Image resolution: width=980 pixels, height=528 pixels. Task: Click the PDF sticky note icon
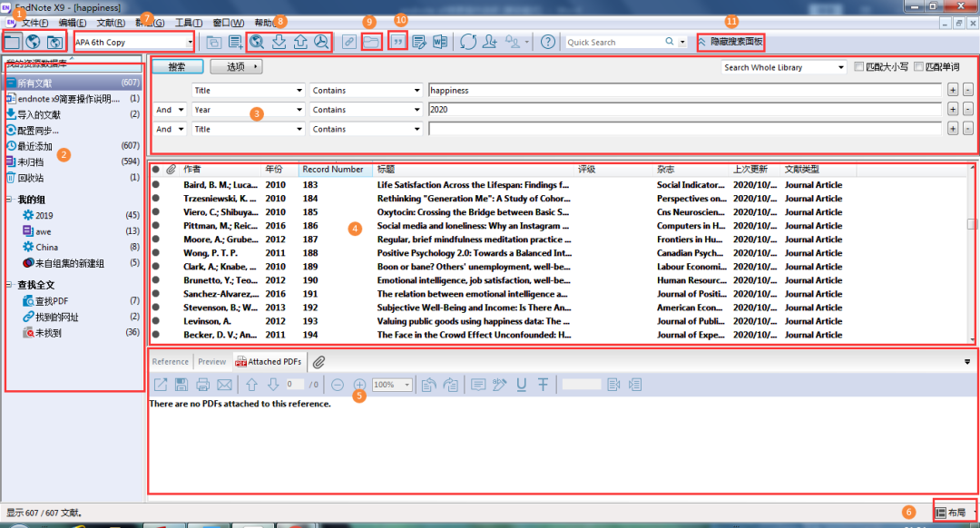[478, 385]
